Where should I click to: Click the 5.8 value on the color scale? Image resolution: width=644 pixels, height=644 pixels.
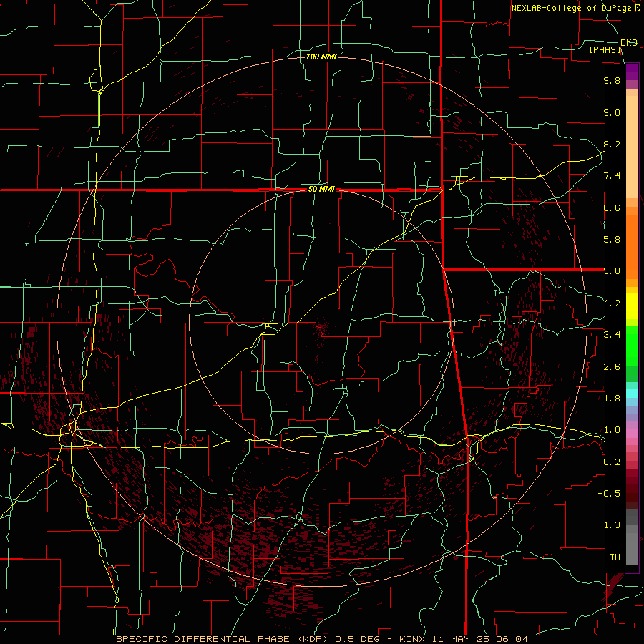tap(612, 240)
